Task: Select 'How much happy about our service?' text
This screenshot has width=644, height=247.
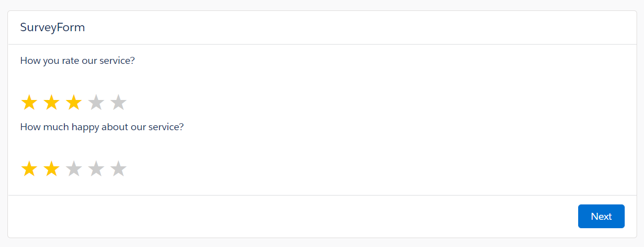Action: [x=102, y=127]
